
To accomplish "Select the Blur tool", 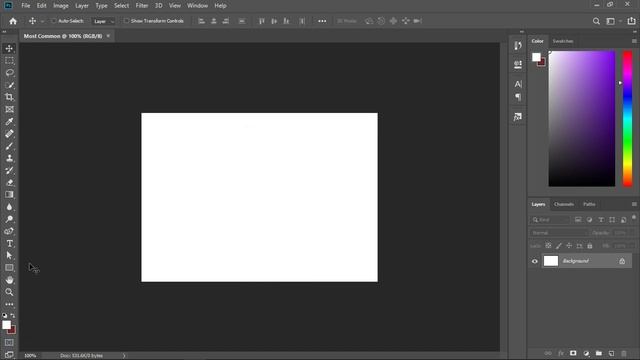I will [9, 207].
